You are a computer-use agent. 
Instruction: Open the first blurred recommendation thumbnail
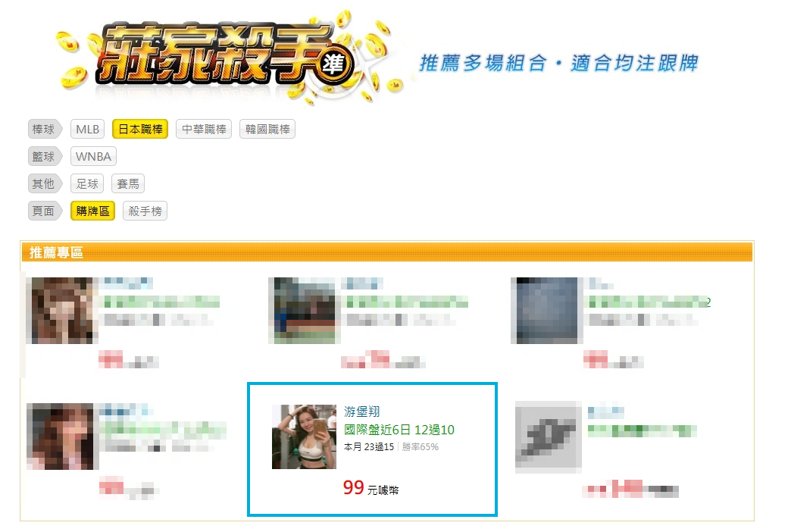click(62, 311)
